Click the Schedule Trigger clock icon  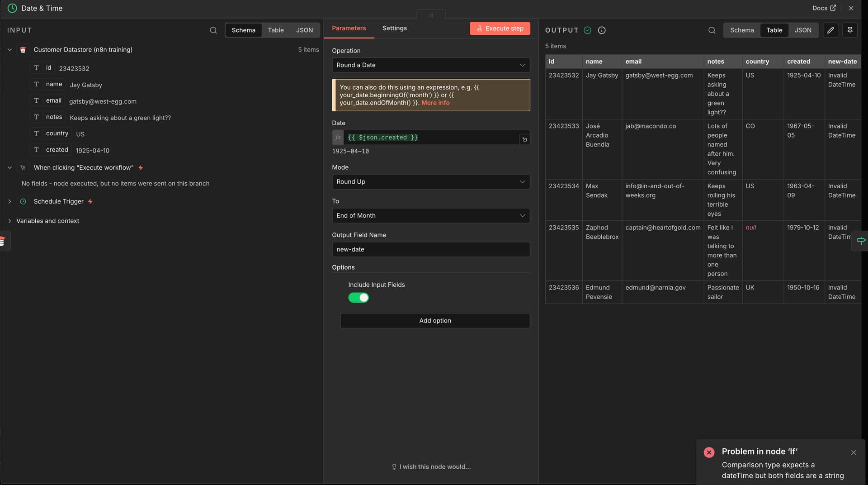pos(23,201)
